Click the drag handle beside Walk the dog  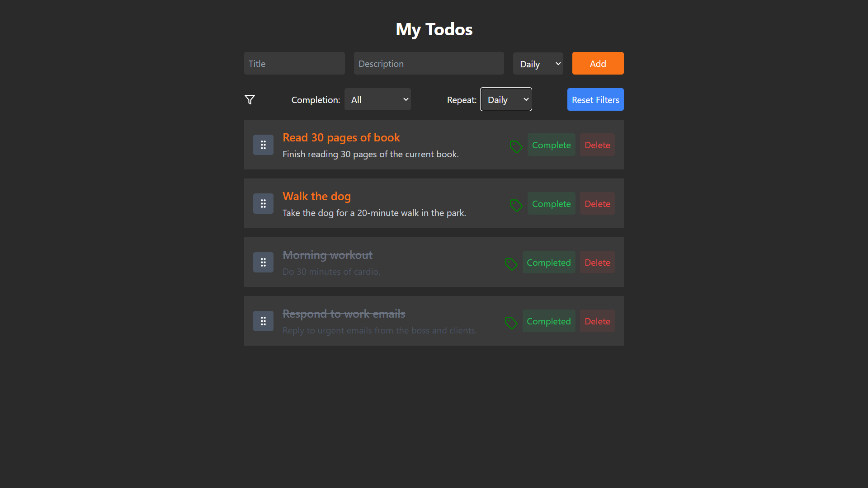point(263,203)
